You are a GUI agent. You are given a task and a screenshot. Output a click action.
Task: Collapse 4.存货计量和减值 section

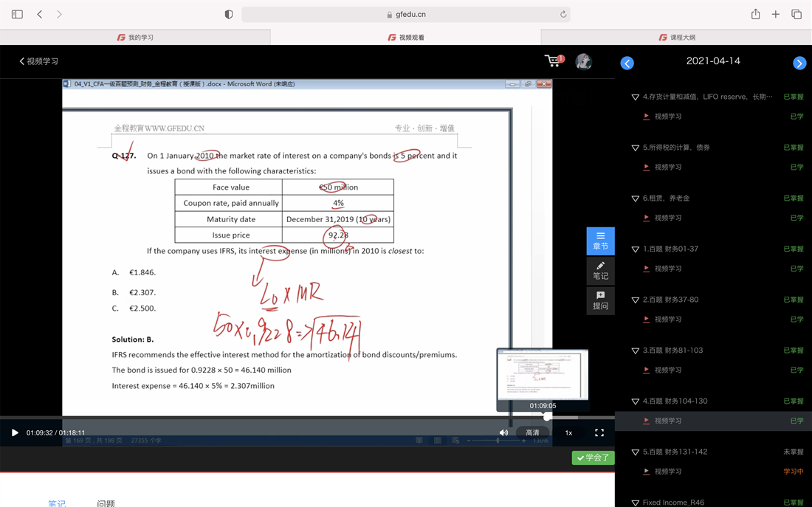[636, 97]
